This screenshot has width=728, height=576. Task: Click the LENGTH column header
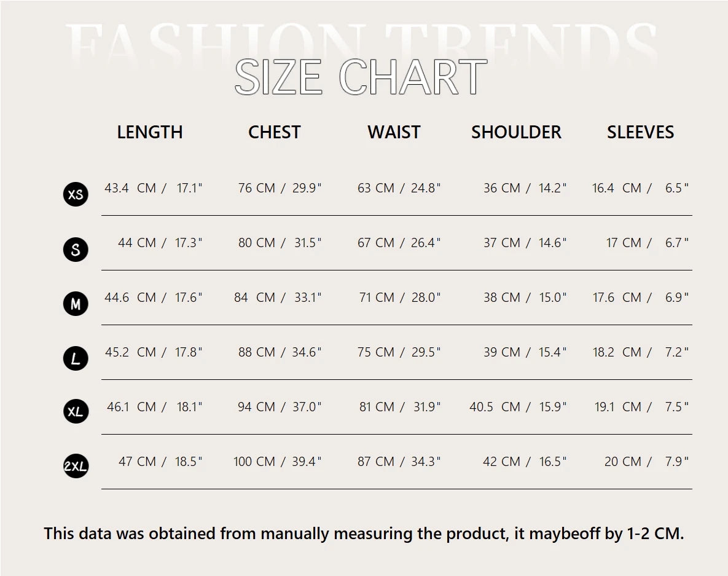point(150,132)
